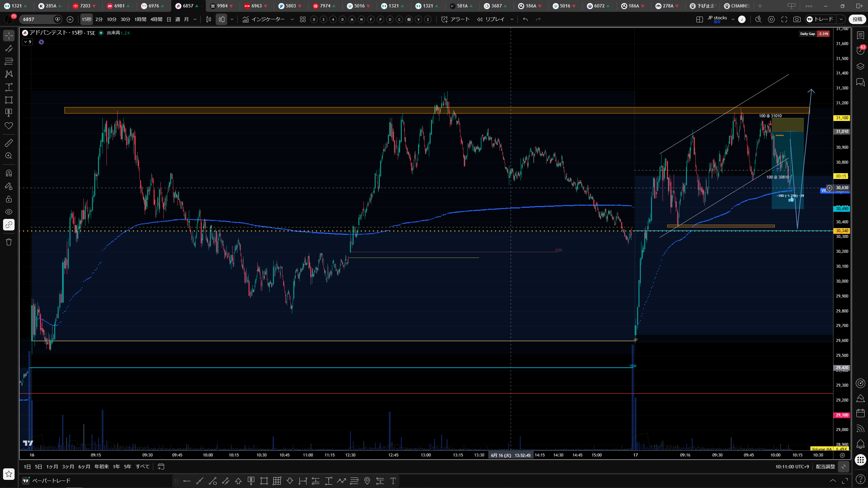Toggle lock all drawings
Screen dimensions: 868x488
9,199
